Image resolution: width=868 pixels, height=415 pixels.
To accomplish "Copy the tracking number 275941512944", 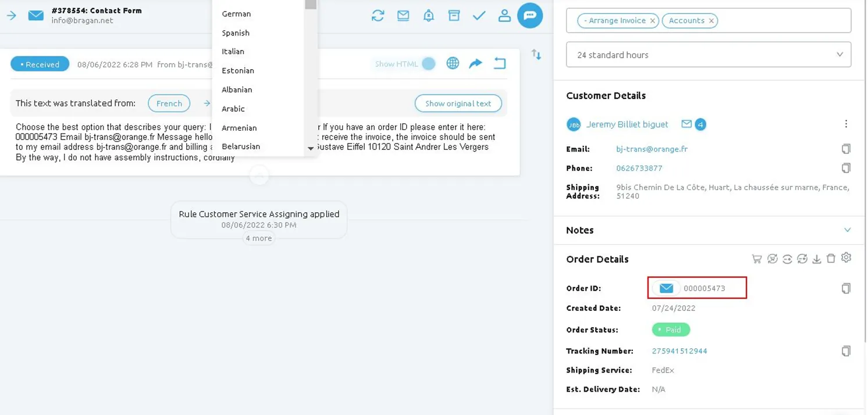I will point(846,351).
